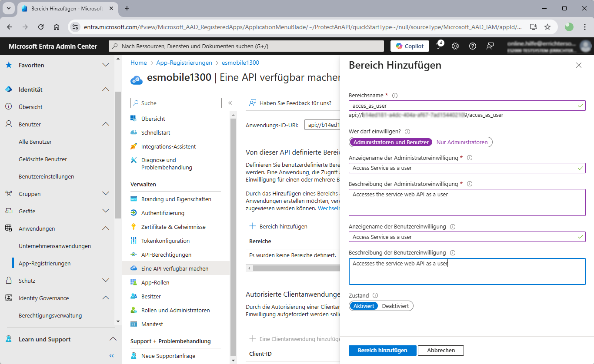The height and width of the screenshot is (364, 594).
Task: Collapse the Anwendungen section chevron
Action: pos(106,228)
